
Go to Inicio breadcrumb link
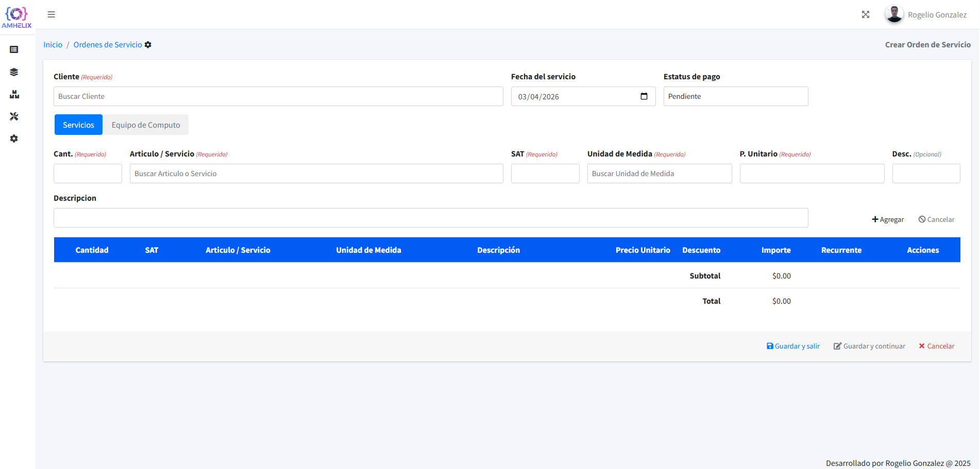click(x=53, y=45)
